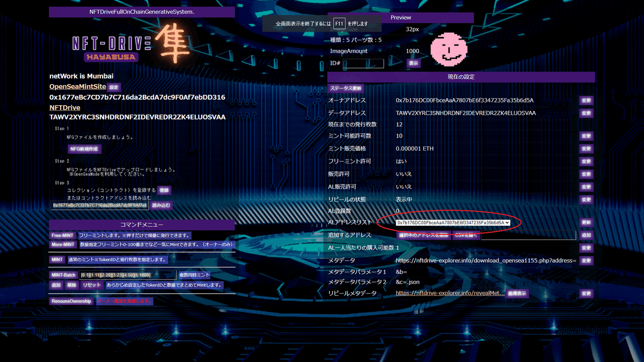Click 削除 under MINT-Batch

coord(71,285)
